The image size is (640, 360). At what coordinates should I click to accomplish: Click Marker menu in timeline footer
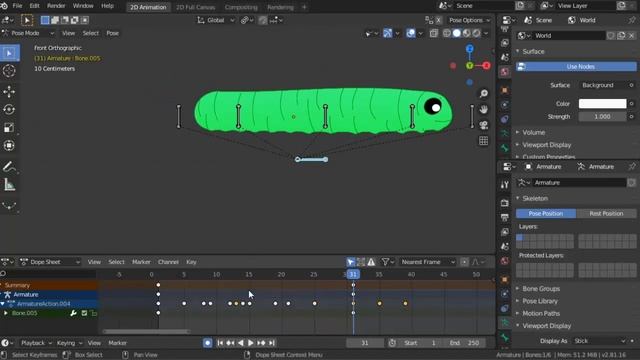[x=118, y=343]
